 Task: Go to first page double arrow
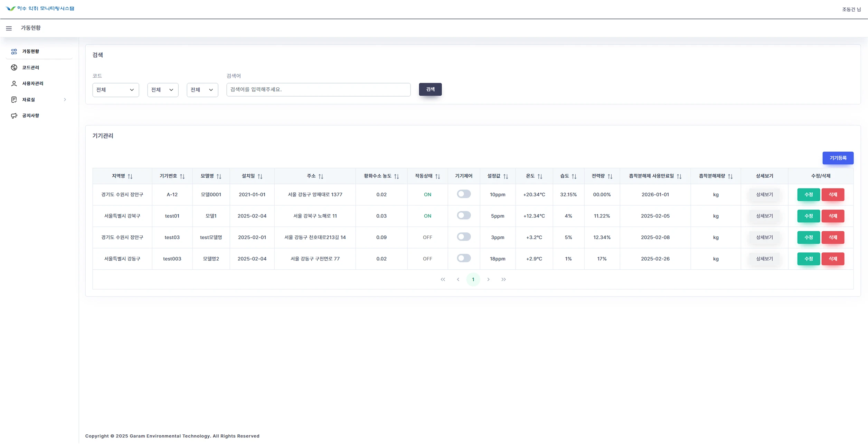click(x=443, y=279)
